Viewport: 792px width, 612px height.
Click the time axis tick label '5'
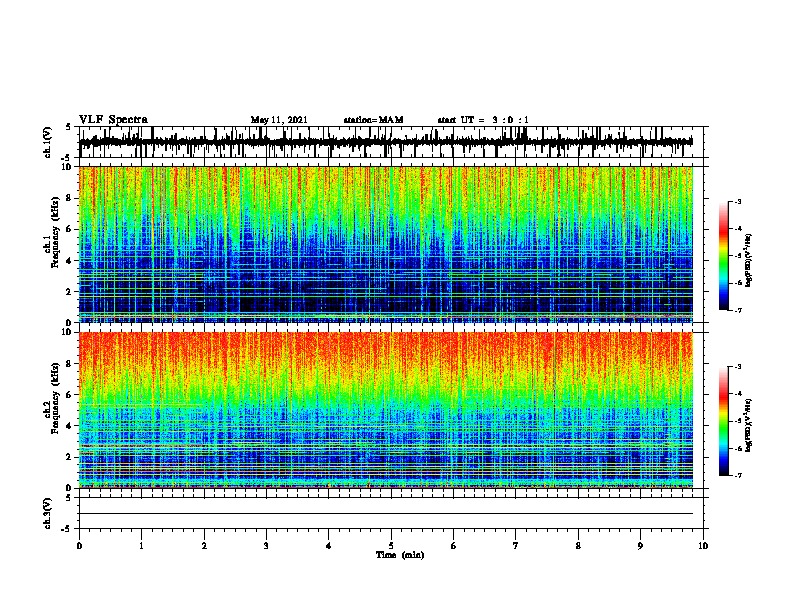(391, 546)
